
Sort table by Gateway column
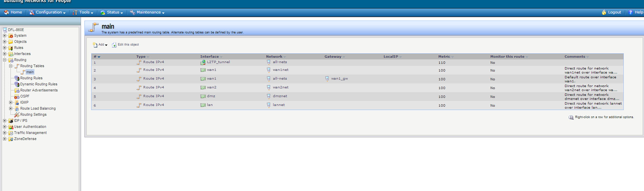335,57
